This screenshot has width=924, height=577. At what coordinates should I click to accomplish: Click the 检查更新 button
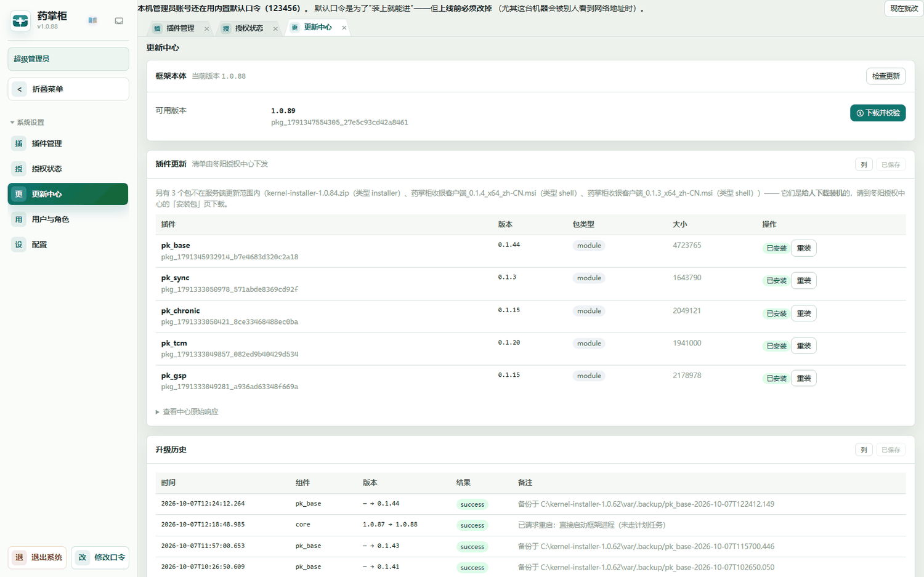tap(886, 76)
